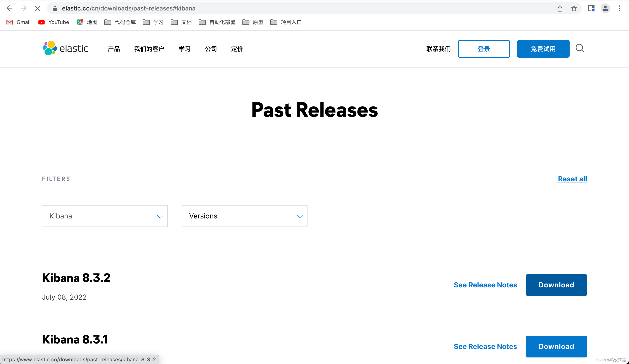Viewport: 629px width, 364px height.
Task: Open the 定价 navigation item
Action: click(237, 49)
